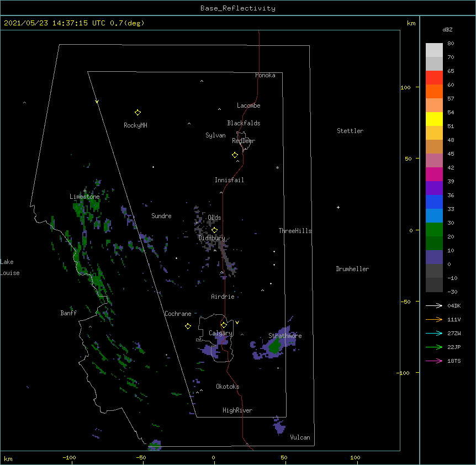Image resolution: width=476 pixels, height=465 pixels.
Task: Click the green 22JP arrow in legend
Action: pyautogui.click(x=434, y=347)
